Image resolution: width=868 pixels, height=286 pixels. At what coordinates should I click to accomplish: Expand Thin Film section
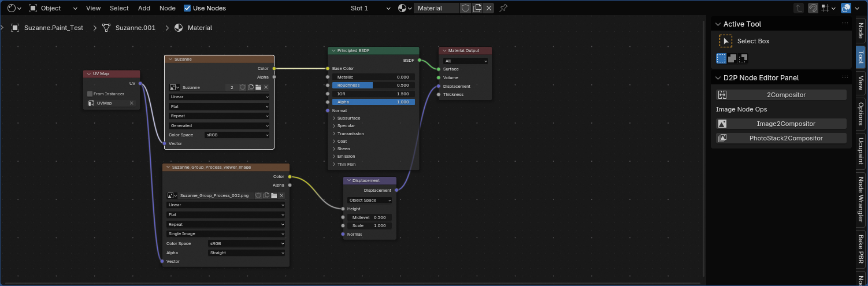pos(334,165)
